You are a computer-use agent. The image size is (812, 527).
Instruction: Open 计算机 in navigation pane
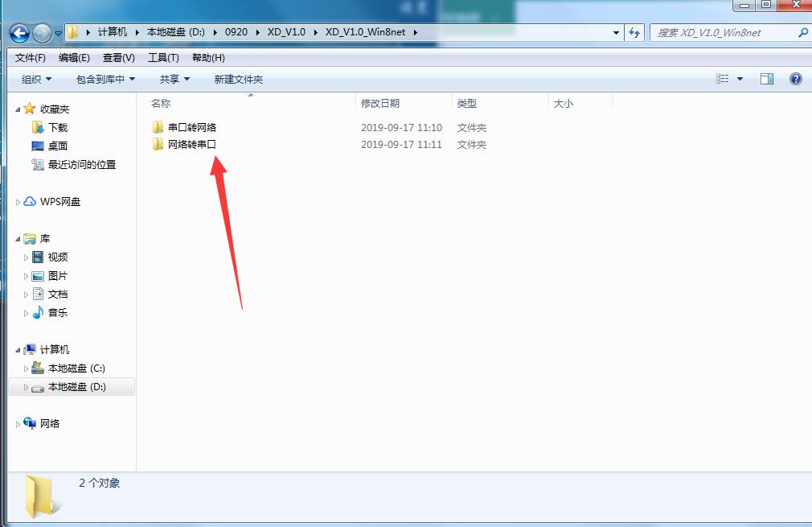[x=47, y=350]
